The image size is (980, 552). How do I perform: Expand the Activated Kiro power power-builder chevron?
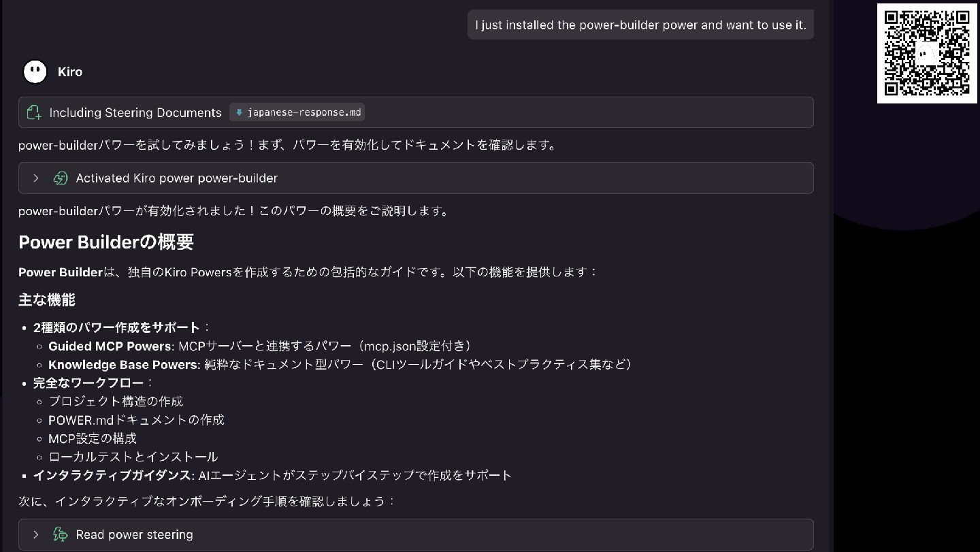click(x=36, y=178)
